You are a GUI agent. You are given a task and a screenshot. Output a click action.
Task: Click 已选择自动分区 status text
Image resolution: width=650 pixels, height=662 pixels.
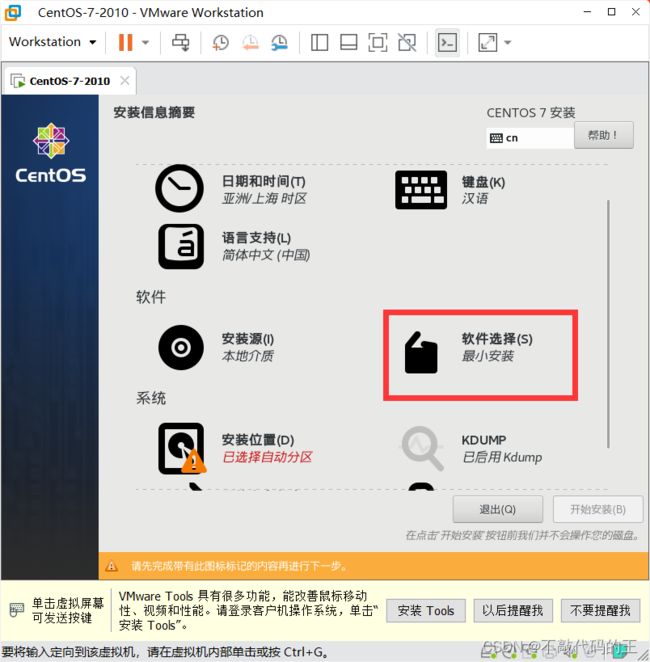267,457
